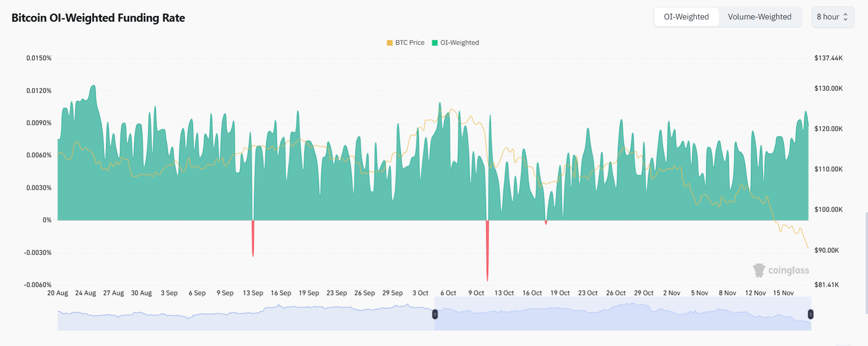The image size is (868, 346).
Task: Click the coinglass watermark text
Action: [788, 270]
